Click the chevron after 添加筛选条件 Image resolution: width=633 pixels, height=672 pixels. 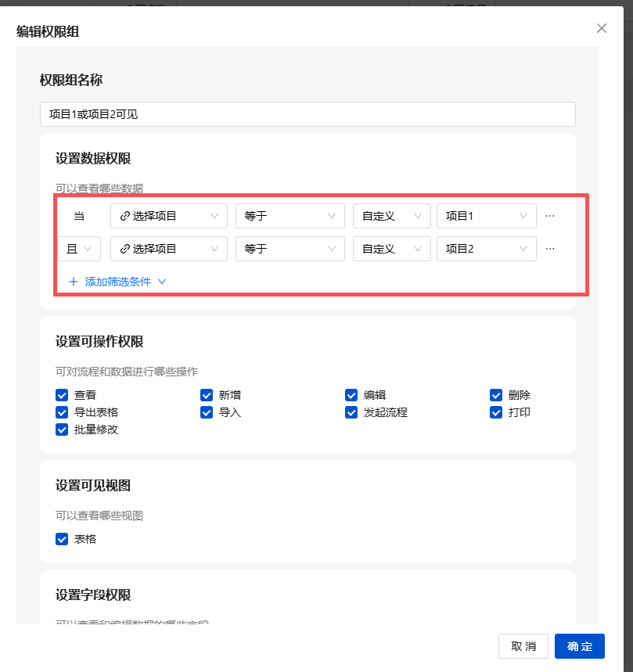click(161, 281)
